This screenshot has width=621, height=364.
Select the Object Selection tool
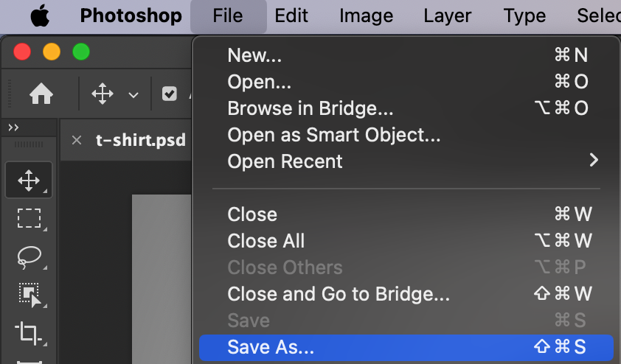[x=30, y=295]
